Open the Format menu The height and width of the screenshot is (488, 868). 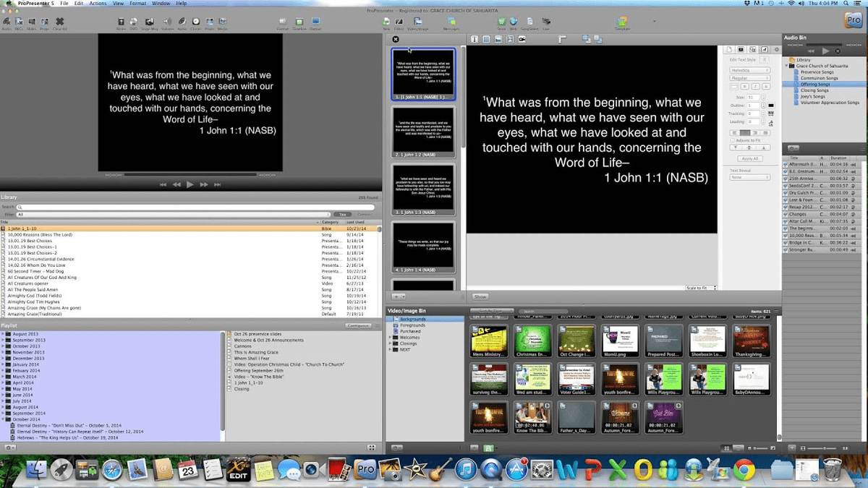click(x=137, y=3)
